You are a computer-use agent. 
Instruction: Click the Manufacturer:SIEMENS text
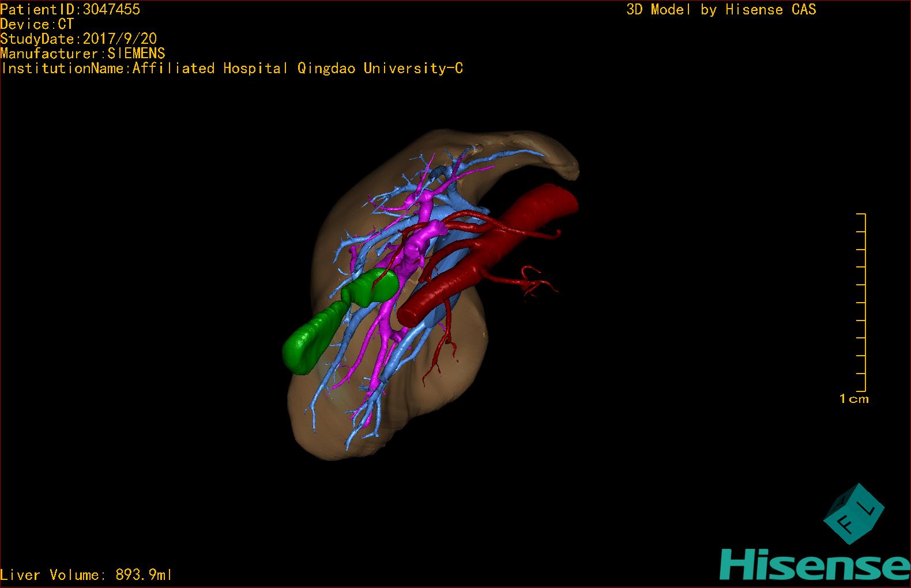[x=82, y=54]
